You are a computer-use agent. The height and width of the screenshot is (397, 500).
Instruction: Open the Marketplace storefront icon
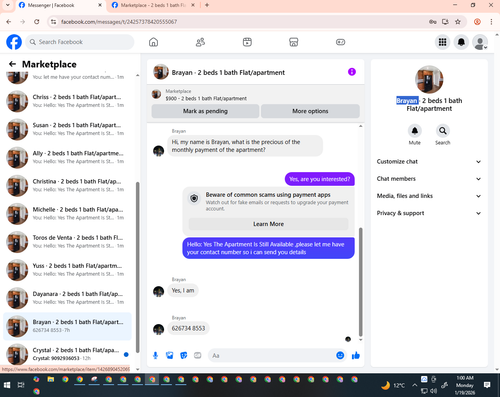tap(294, 42)
